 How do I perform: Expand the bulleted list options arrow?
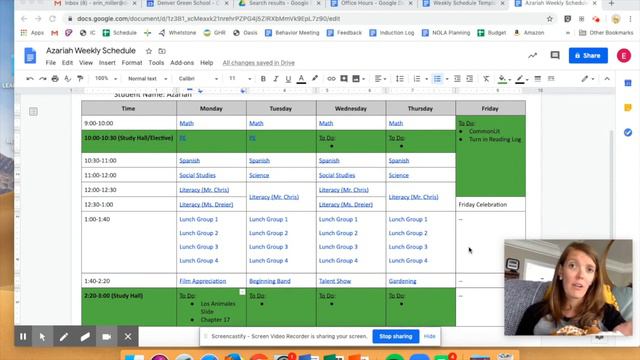447,79
